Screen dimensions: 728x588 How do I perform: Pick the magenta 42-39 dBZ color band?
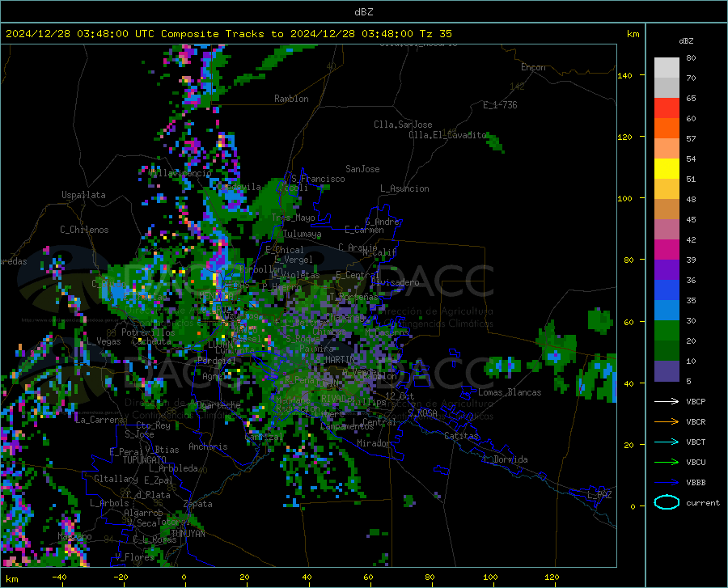coord(667,250)
